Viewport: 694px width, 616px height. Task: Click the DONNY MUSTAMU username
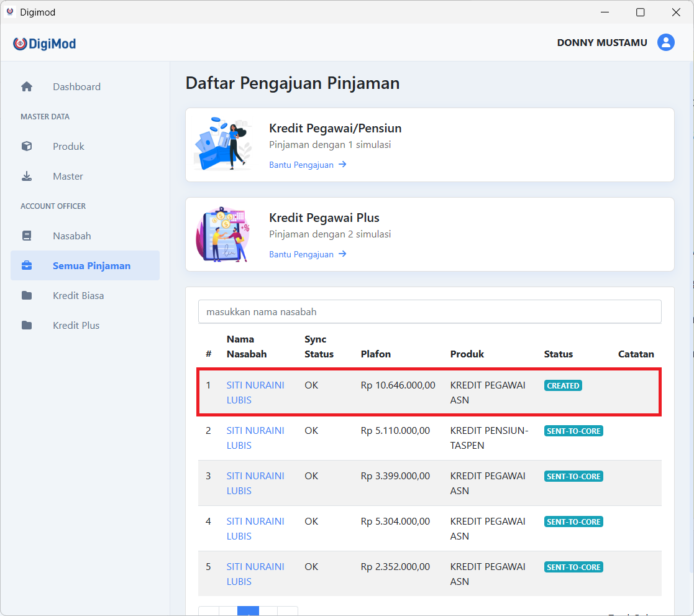[601, 42]
